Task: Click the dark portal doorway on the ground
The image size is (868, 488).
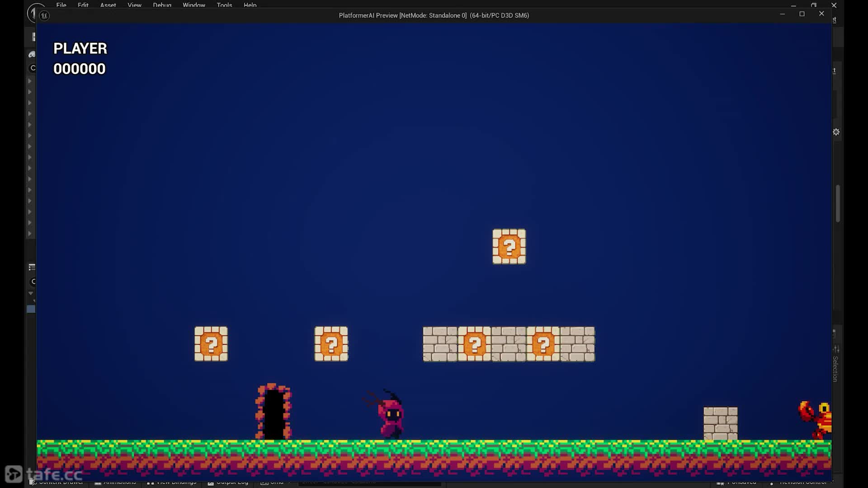Action: click(x=274, y=412)
